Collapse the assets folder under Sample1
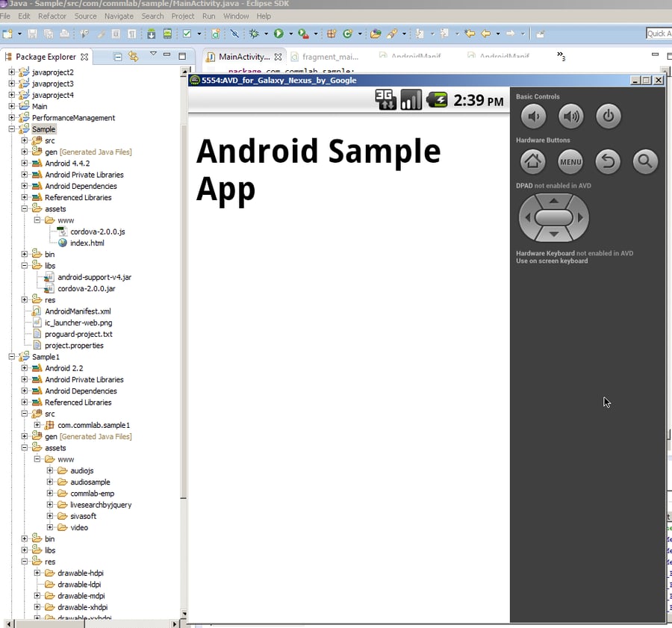Screen dimensions: 672x628 [23, 447]
